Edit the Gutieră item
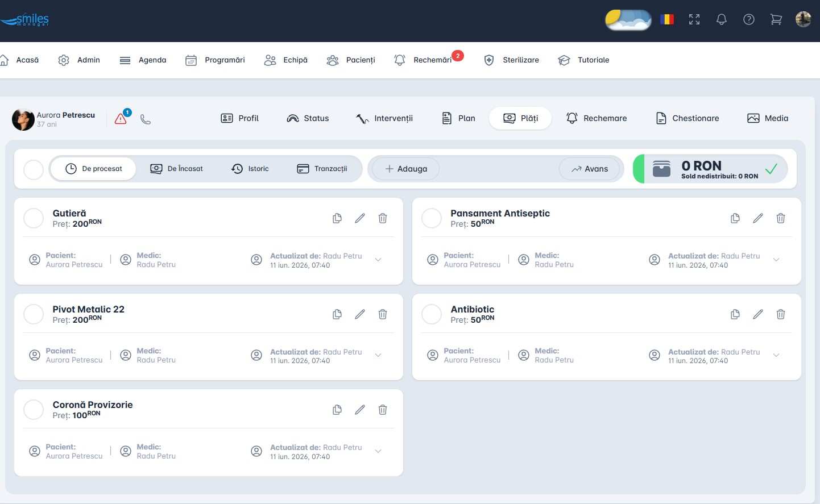Screen dimensions: 820x504 pyautogui.click(x=360, y=218)
